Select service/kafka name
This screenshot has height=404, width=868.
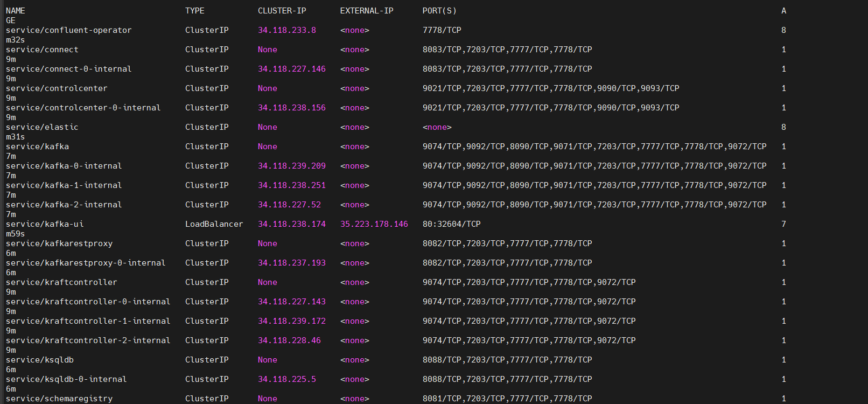(37, 147)
